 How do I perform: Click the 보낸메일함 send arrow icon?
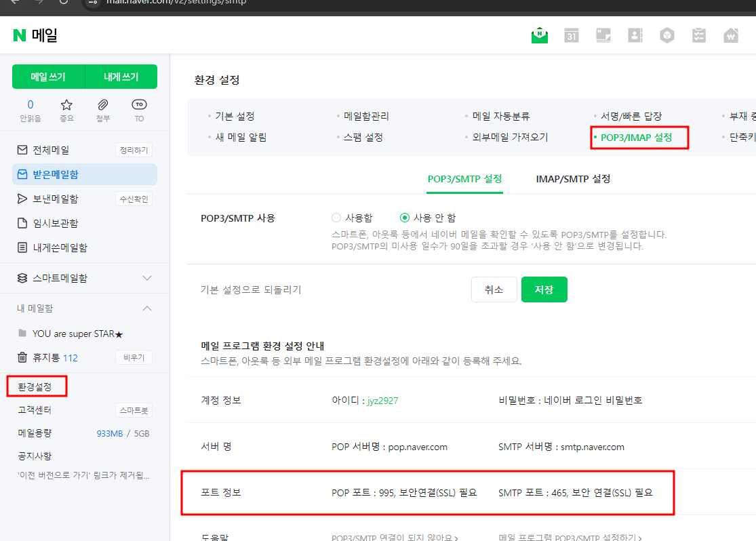click(x=22, y=199)
